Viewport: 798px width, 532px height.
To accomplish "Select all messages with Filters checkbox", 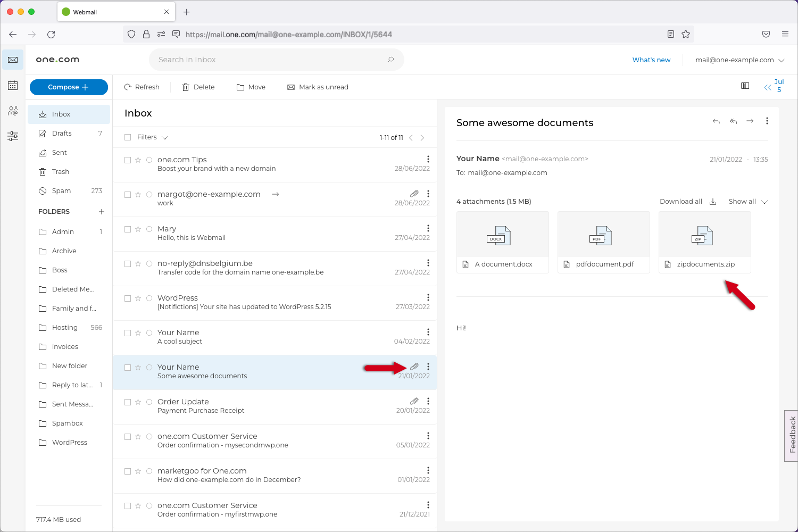I will [128, 137].
